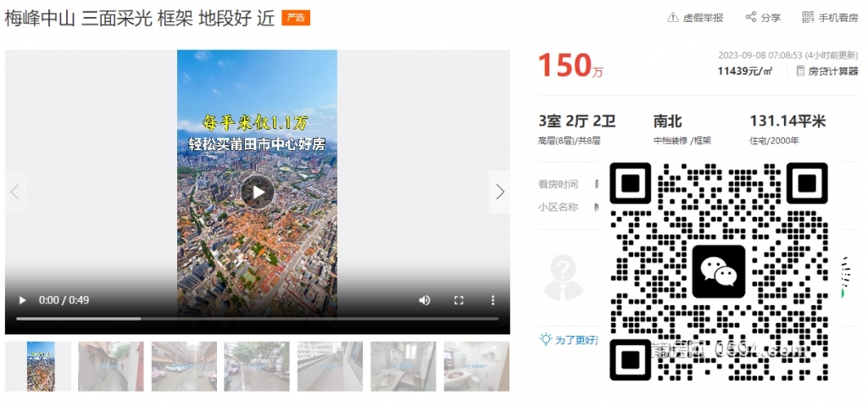Viewport: 868px width, 407px height.
Task: Click the 高层(8层)/共8层 floor text
Action: [x=569, y=141]
